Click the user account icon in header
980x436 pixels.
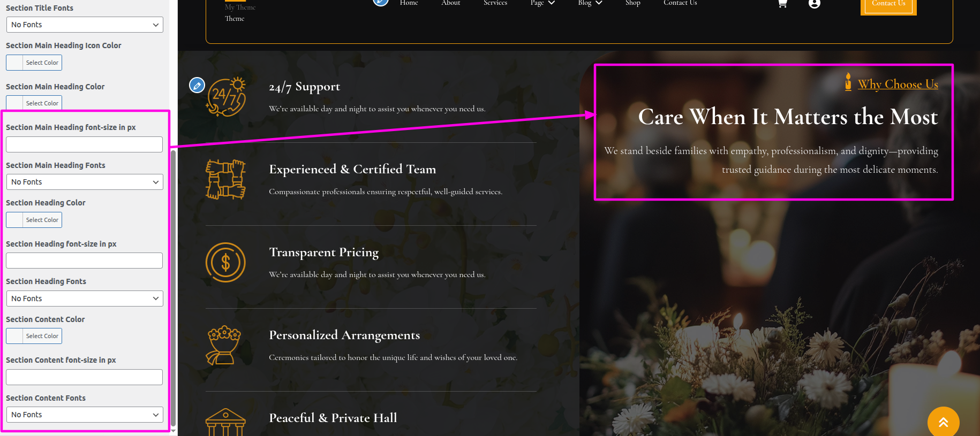[x=815, y=3]
